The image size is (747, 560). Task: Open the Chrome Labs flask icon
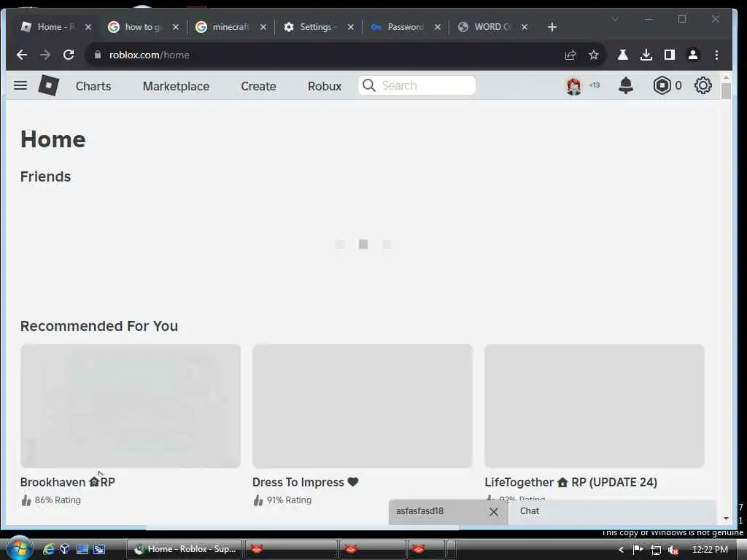[x=623, y=55]
